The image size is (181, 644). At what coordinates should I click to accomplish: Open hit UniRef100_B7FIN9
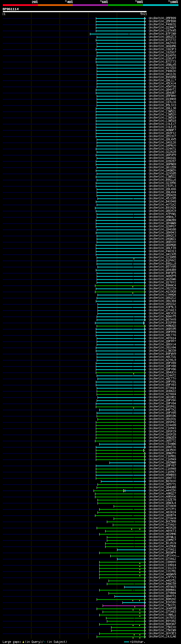(162, 34)
